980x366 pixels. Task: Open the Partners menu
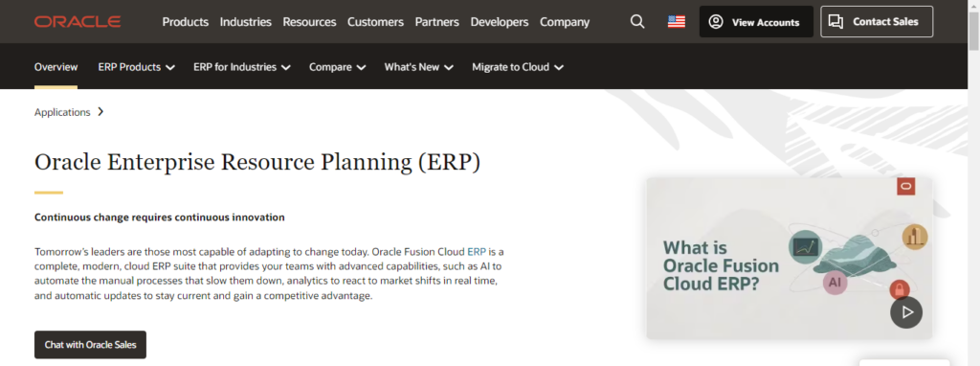pyautogui.click(x=436, y=22)
